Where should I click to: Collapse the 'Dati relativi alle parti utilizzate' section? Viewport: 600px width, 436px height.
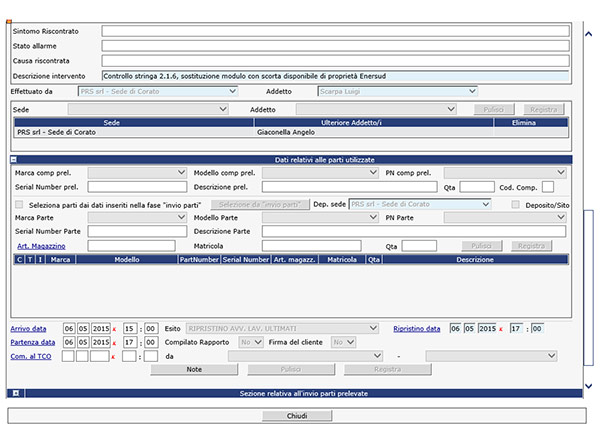click(13, 159)
